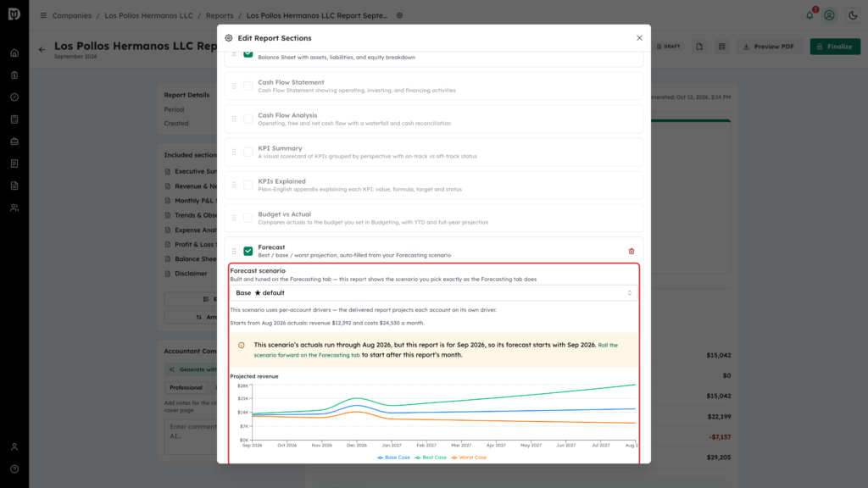The width and height of the screenshot is (868, 488).
Task: Follow the roll scenario forward link
Action: (x=436, y=350)
